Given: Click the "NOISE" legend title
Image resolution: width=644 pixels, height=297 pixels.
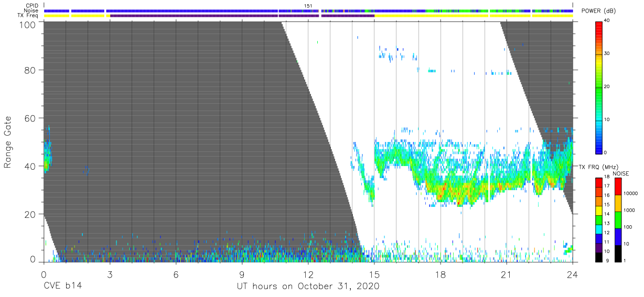Looking at the screenshot, I should 621,173.
